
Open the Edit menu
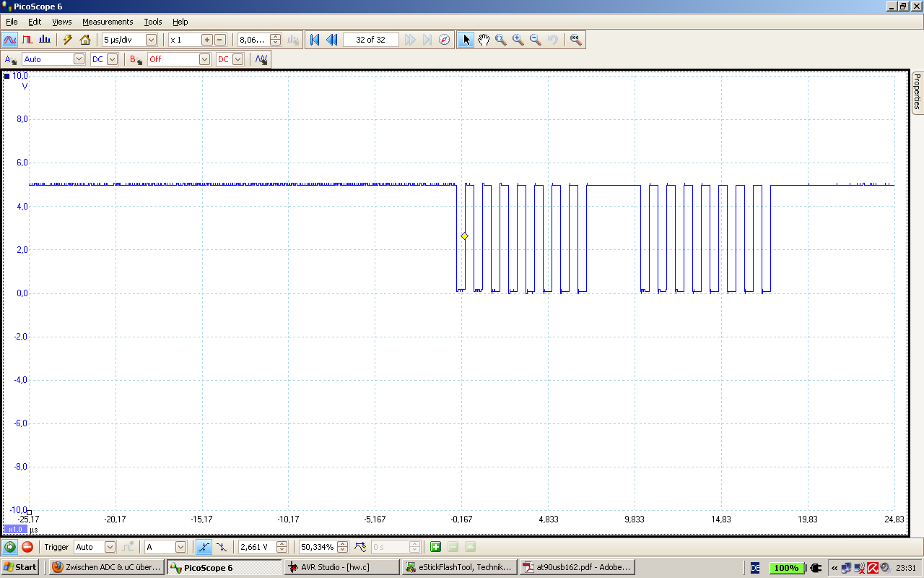pos(35,22)
